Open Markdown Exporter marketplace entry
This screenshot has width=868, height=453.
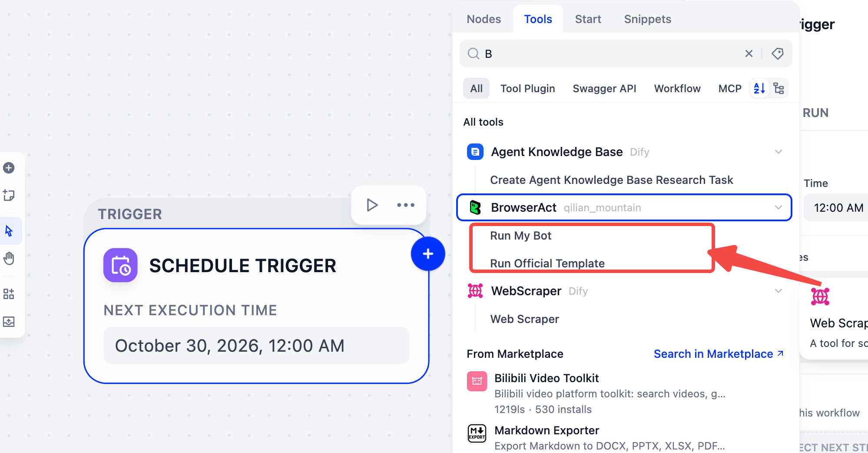click(x=626, y=437)
